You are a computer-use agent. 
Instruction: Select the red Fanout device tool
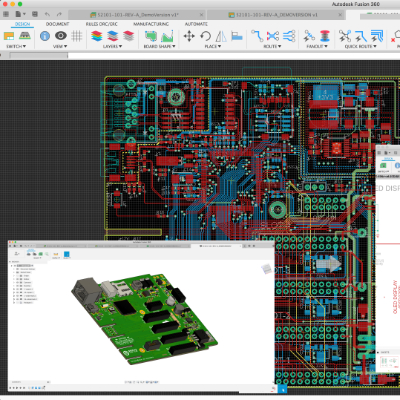(325, 36)
